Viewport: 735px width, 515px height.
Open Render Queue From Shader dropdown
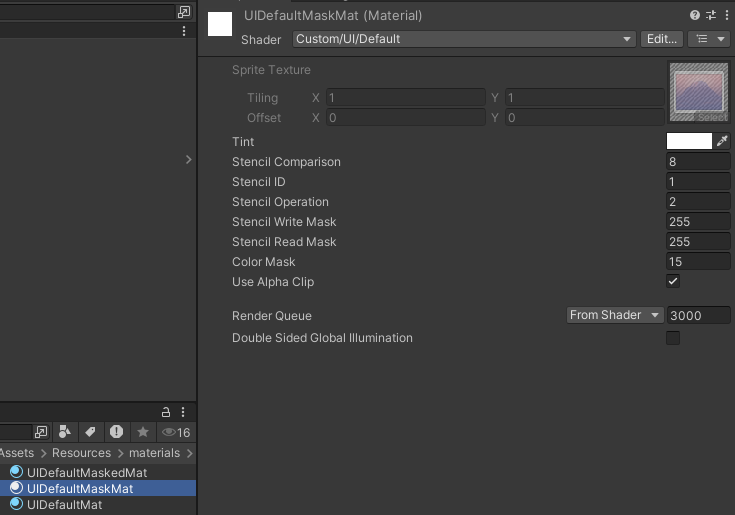click(614, 315)
